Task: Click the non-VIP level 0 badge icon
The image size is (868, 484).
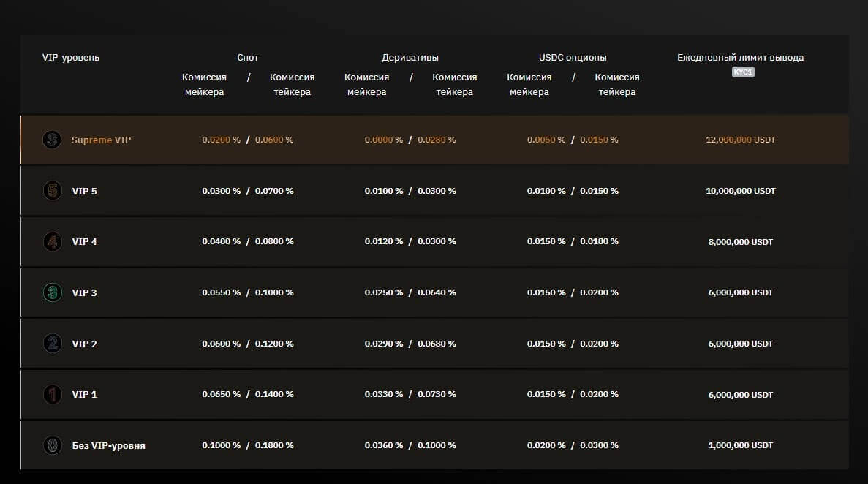Action: 51,445
